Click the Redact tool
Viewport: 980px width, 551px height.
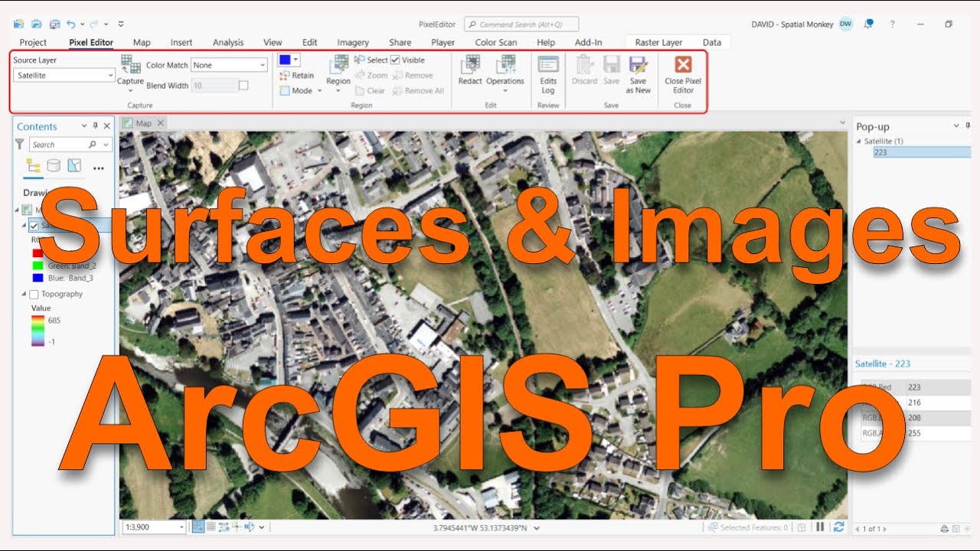(470, 70)
